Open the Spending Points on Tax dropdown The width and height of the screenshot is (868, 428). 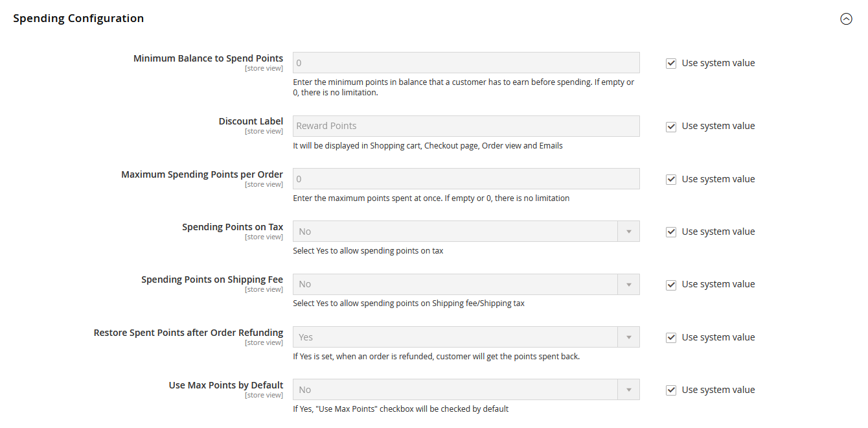pyautogui.click(x=466, y=232)
